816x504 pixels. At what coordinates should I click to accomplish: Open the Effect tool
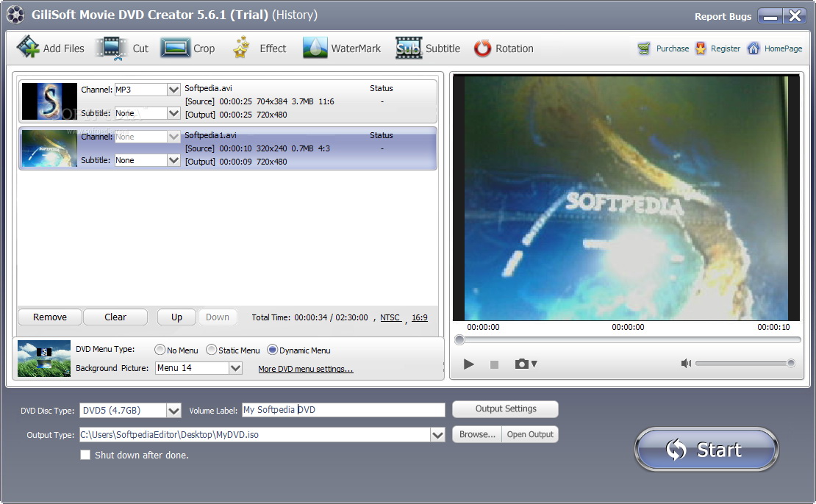click(260, 48)
